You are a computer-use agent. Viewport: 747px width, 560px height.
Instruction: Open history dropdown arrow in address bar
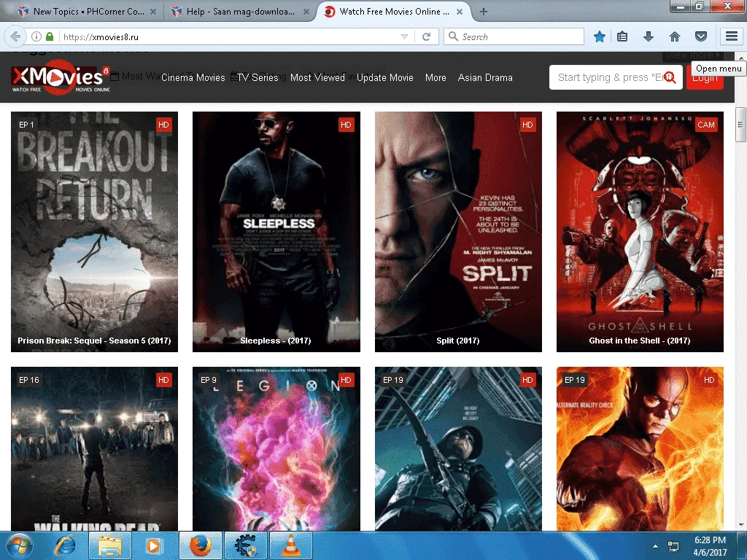404,36
